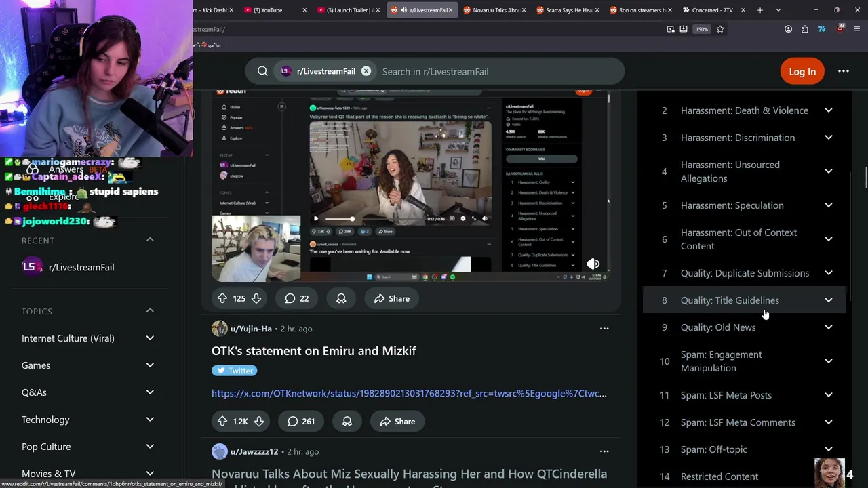Downvote the OTK statement post

(259, 421)
